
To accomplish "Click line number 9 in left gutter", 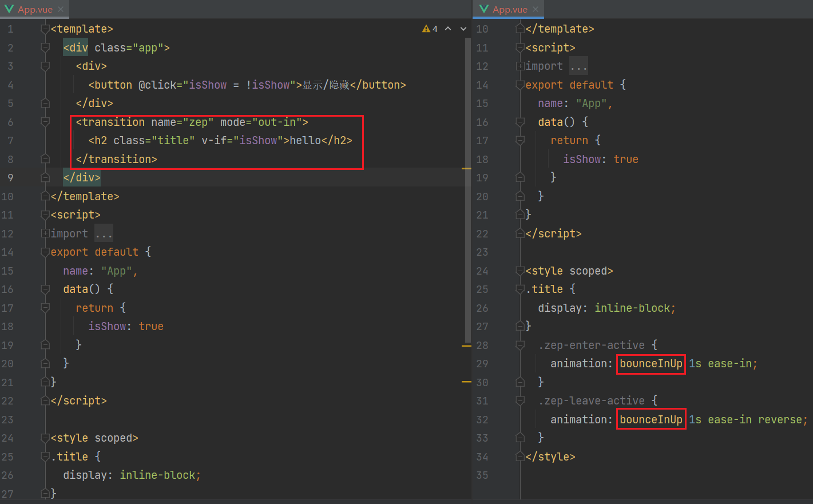I will (10, 177).
